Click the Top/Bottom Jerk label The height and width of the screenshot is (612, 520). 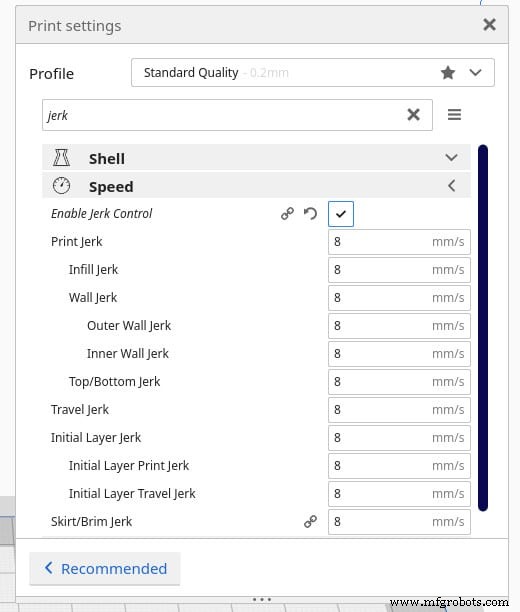tap(114, 382)
